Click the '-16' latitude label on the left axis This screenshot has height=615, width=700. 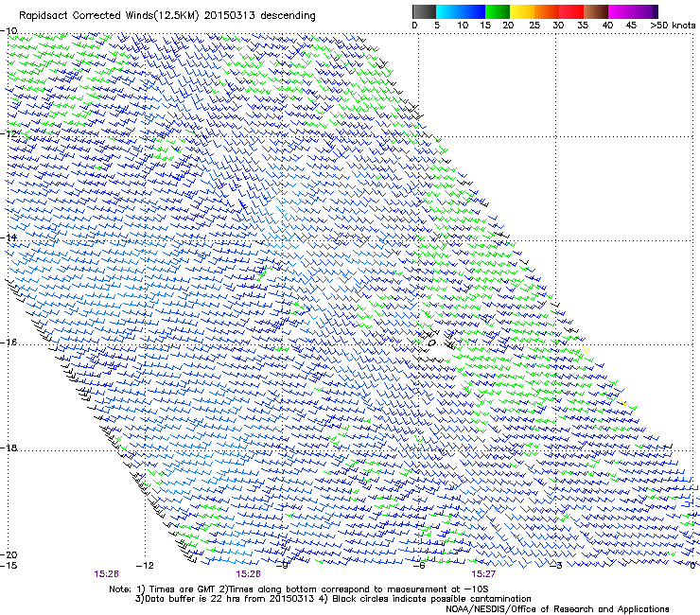(9, 343)
